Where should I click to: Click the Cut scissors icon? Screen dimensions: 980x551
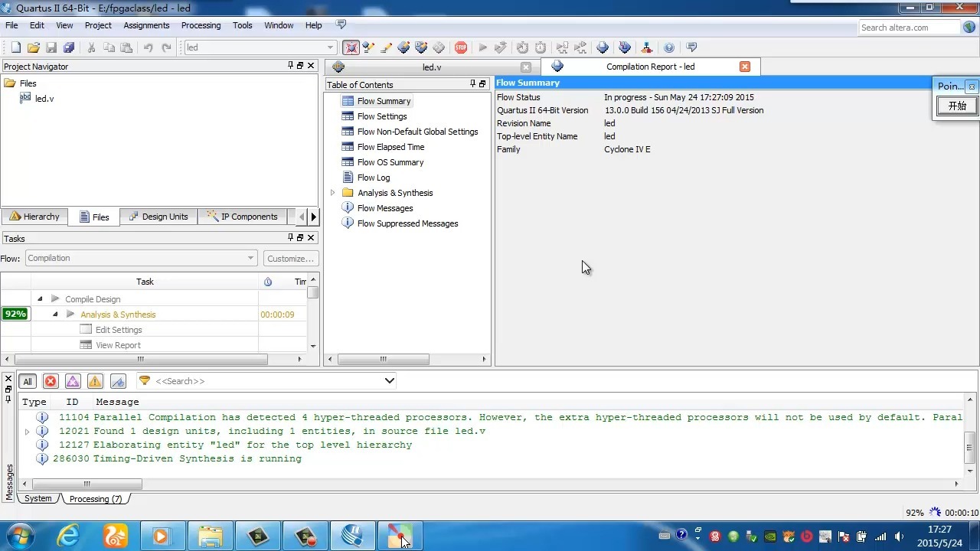(91, 47)
